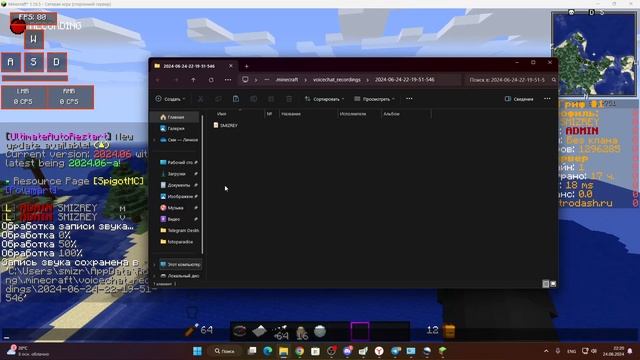Image resolution: width=640 pixels, height=360 pixels.
Task: Go up one folder level in Explorer
Action: pyautogui.click(x=193, y=80)
